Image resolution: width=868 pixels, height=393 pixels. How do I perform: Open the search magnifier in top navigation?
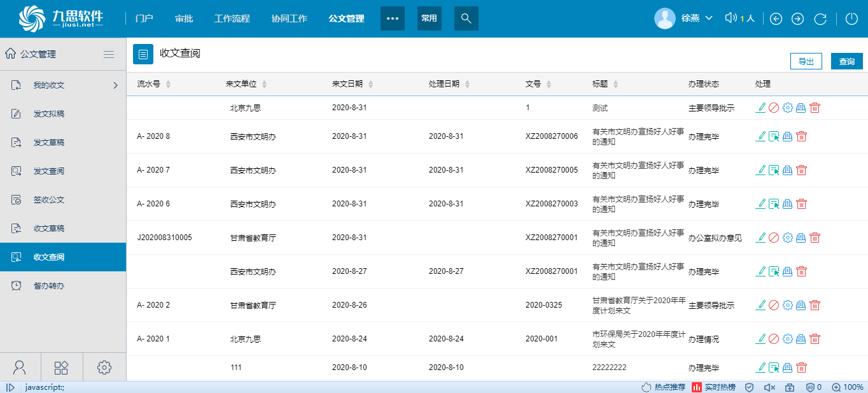point(466,18)
